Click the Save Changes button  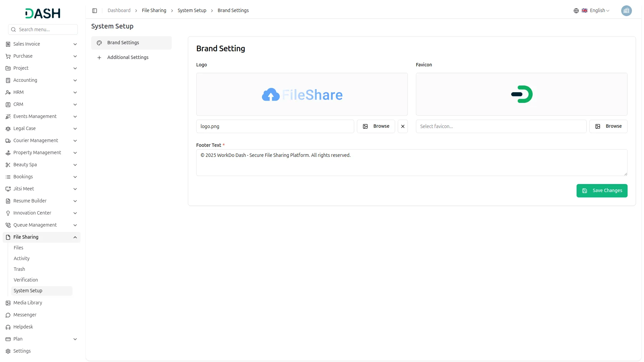pyautogui.click(x=602, y=190)
